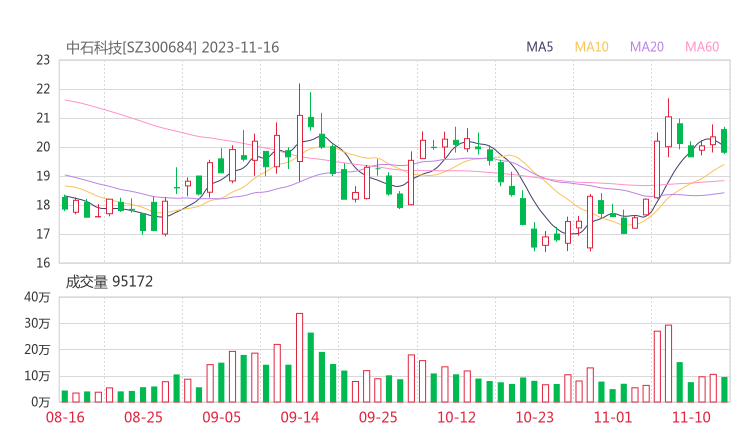The image size is (740, 440).
Task: Click the 08-16 date axis label
Action: [x=65, y=416]
